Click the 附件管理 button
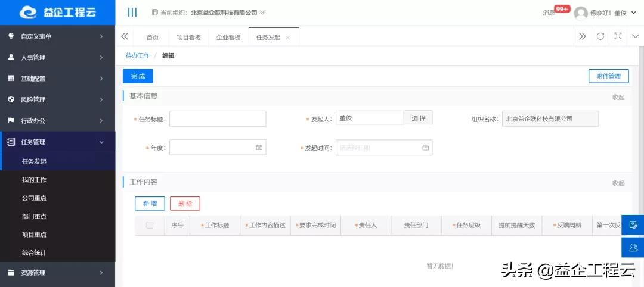This screenshot has height=287, width=644. (608, 76)
